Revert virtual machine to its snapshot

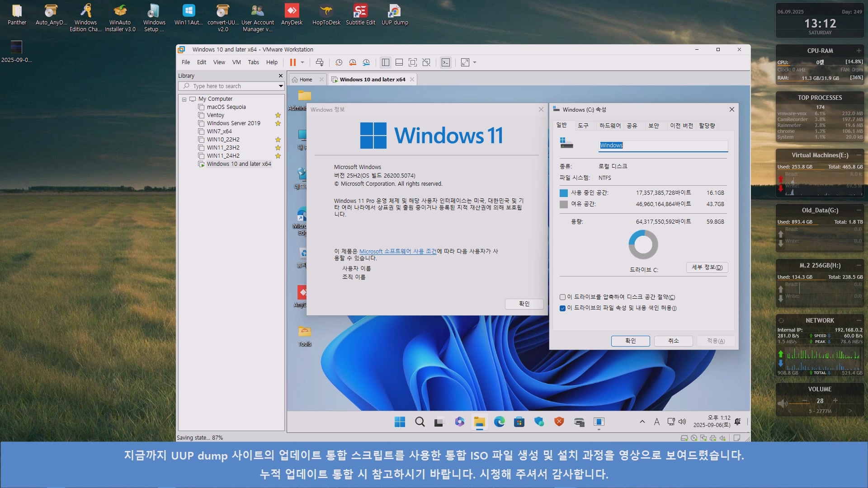point(353,62)
